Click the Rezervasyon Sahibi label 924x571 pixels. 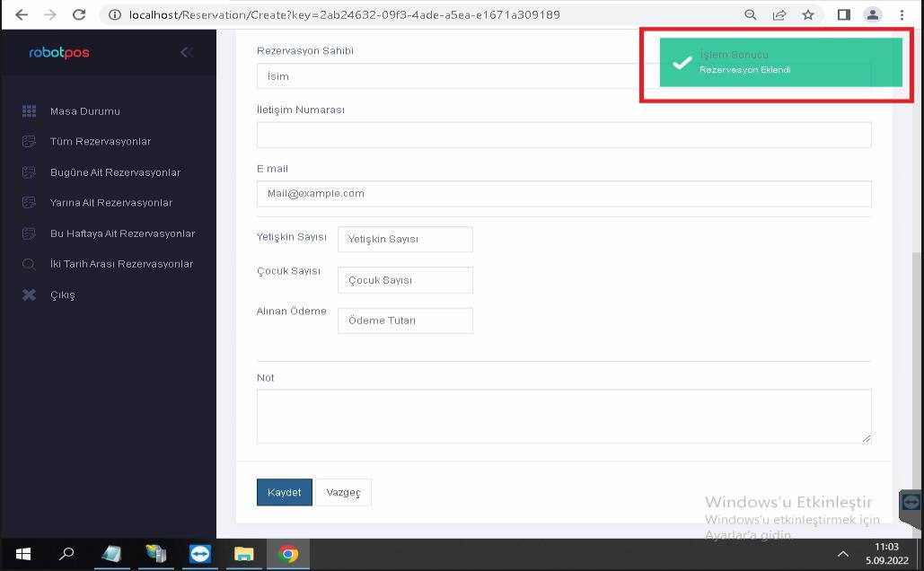(x=304, y=50)
